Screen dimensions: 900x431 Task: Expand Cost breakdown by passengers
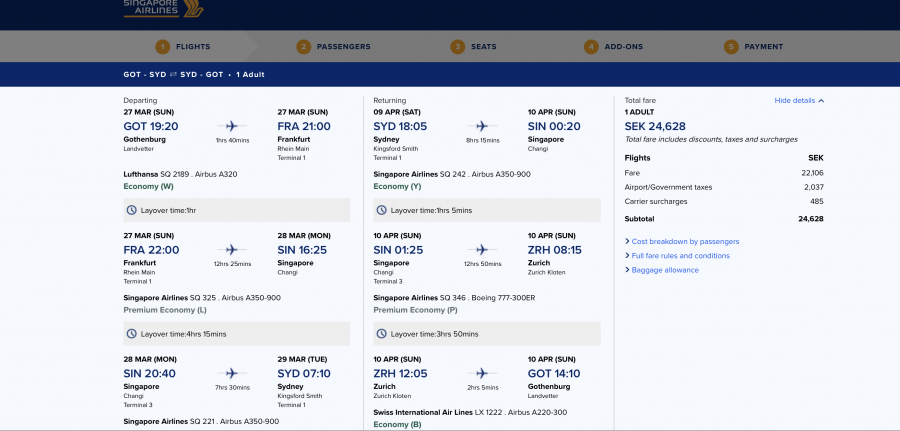tap(685, 241)
